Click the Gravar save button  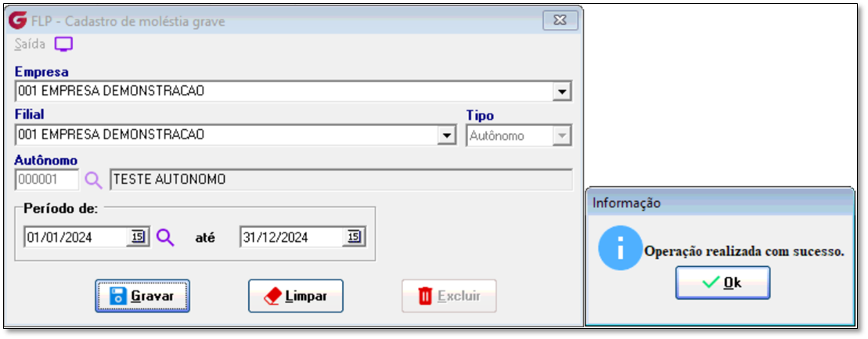pos(142,296)
